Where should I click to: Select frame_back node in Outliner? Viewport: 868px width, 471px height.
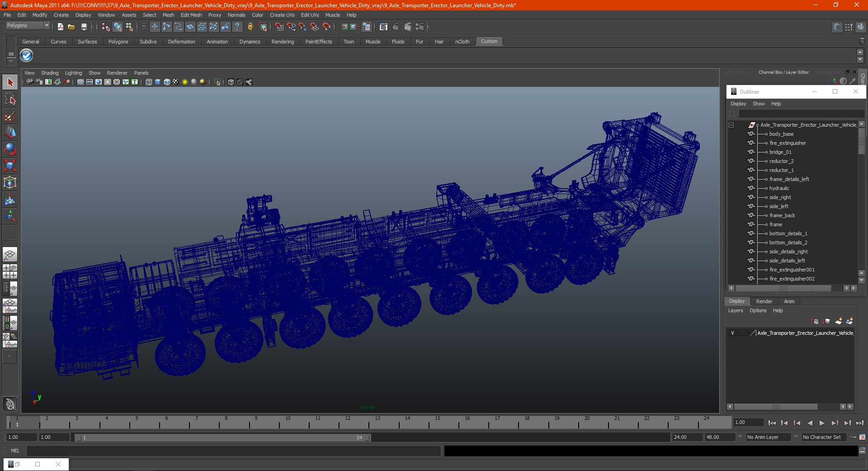pos(782,215)
